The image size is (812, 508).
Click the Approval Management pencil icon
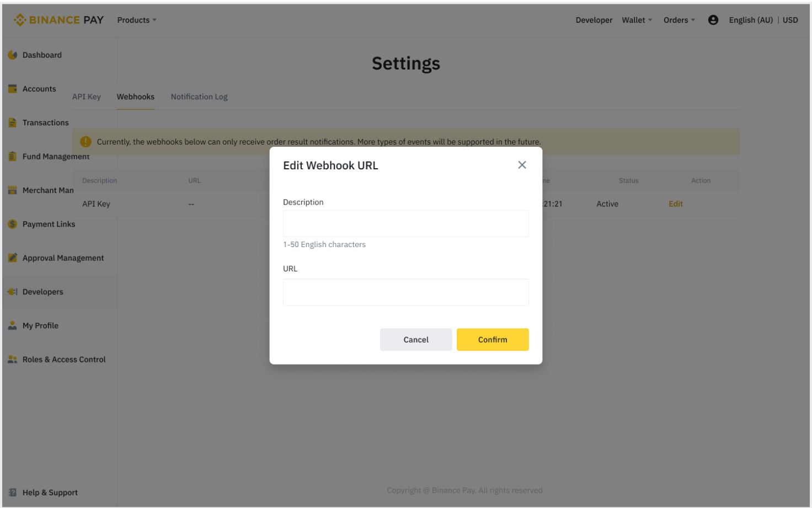12,258
